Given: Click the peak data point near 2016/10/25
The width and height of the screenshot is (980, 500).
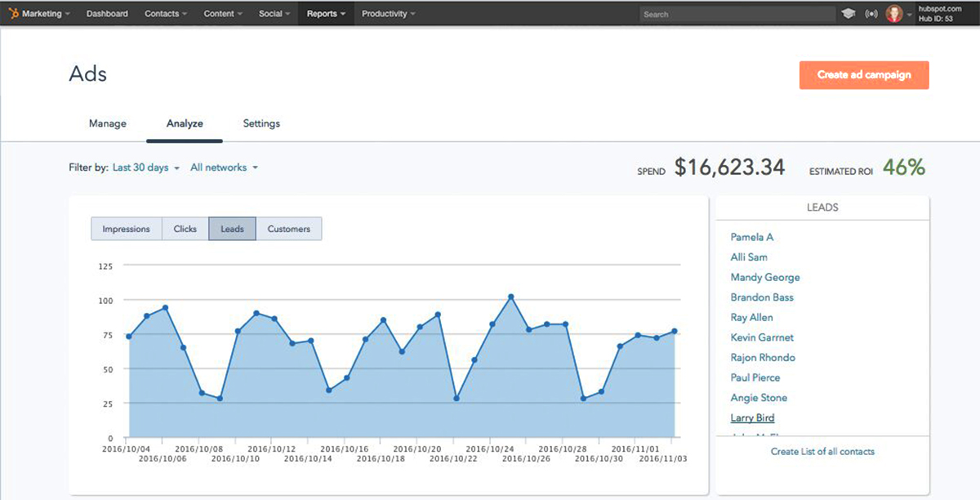Looking at the screenshot, I should [x=511, y=297].
